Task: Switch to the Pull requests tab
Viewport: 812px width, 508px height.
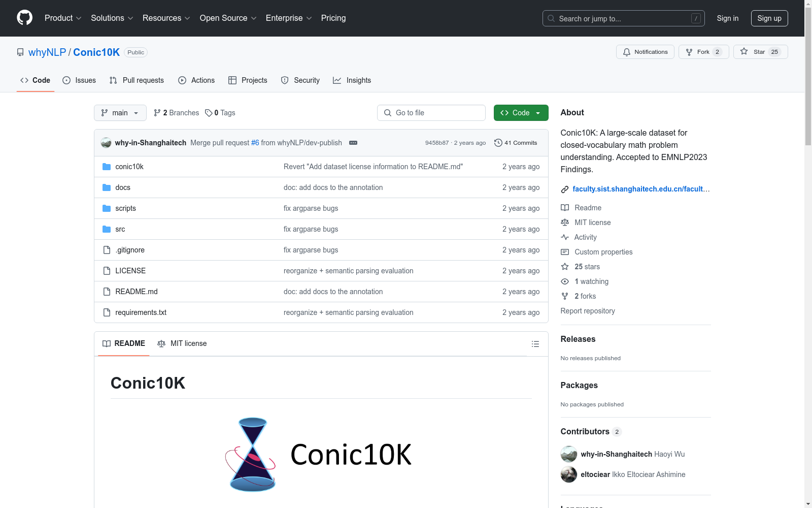Action: pyautogui.click(x=137, y=80)
